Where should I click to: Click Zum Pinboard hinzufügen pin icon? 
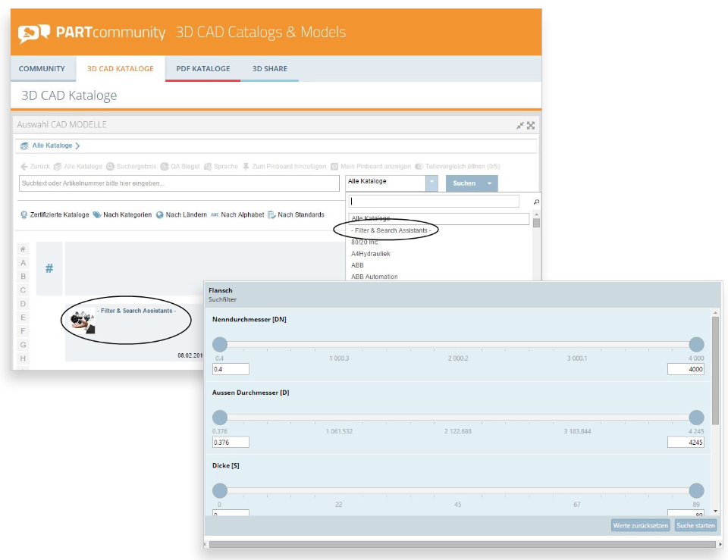[x=246, y=166]
